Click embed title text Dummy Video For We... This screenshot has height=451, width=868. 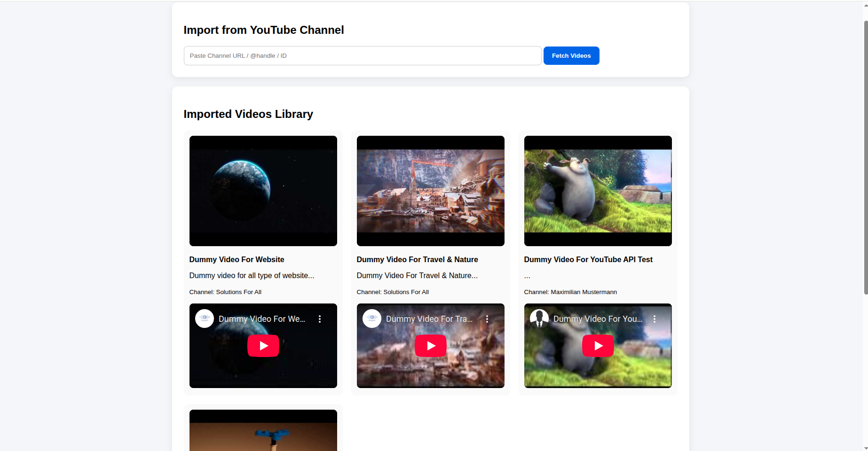tap(261, 319)
